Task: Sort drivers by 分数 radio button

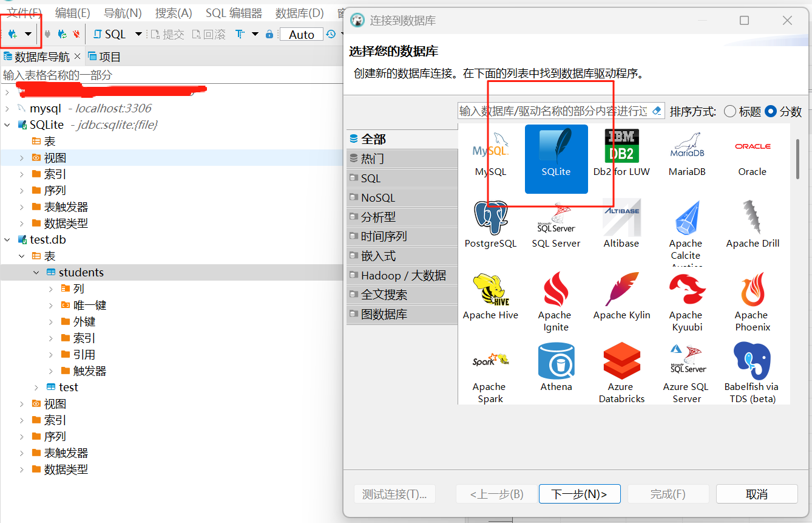Action: click(771, 111)
